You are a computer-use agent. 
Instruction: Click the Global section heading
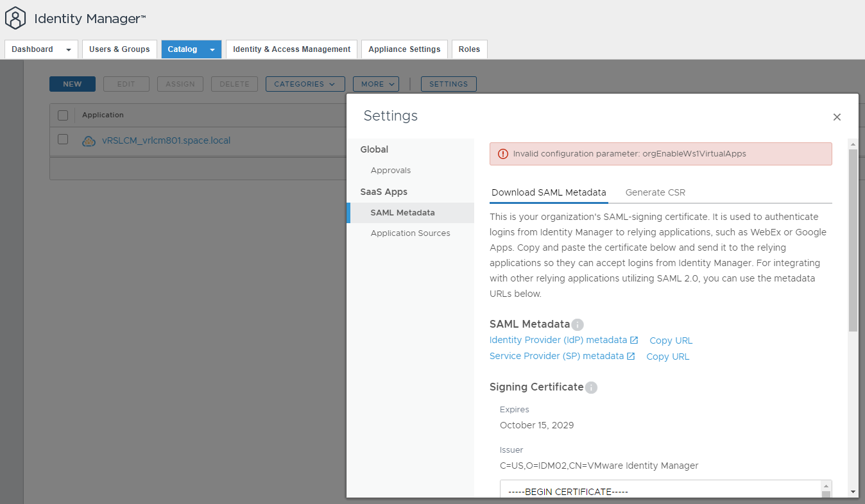click(x=374, y=149)
